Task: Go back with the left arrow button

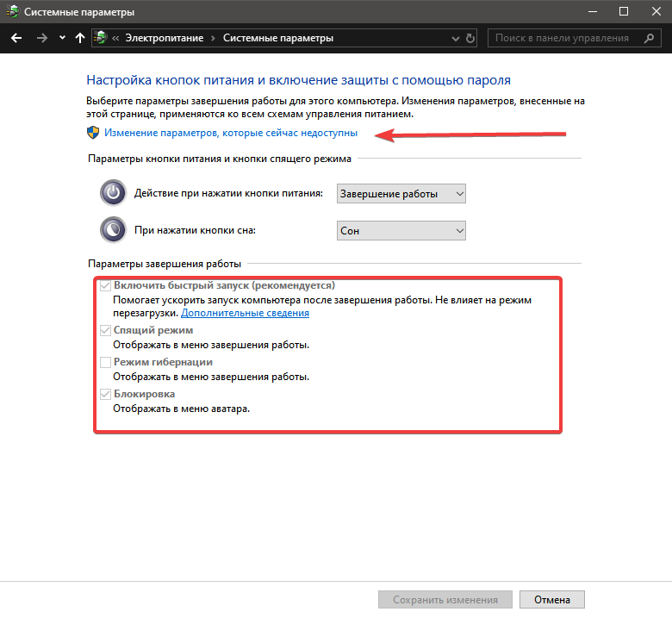Action: pos(16,38)
